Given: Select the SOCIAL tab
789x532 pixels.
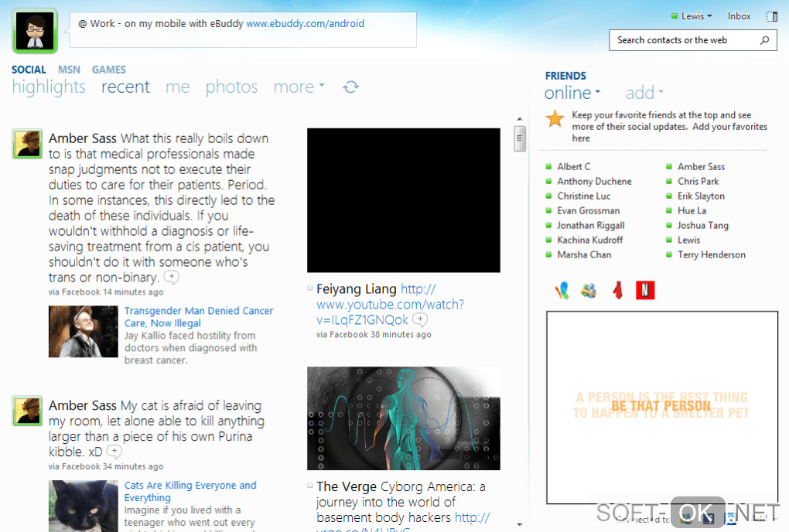Looking at the screenshot, I should tap(29, 70).
